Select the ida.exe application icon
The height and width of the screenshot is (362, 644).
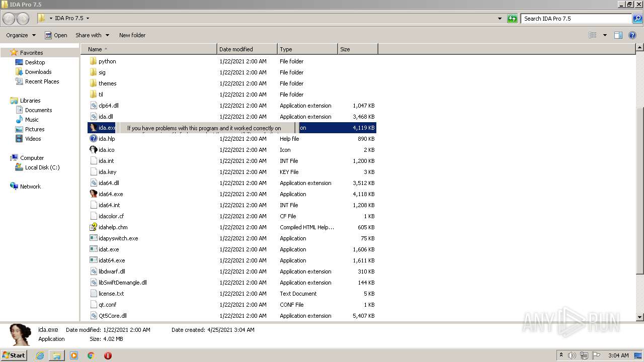(93, 128)
